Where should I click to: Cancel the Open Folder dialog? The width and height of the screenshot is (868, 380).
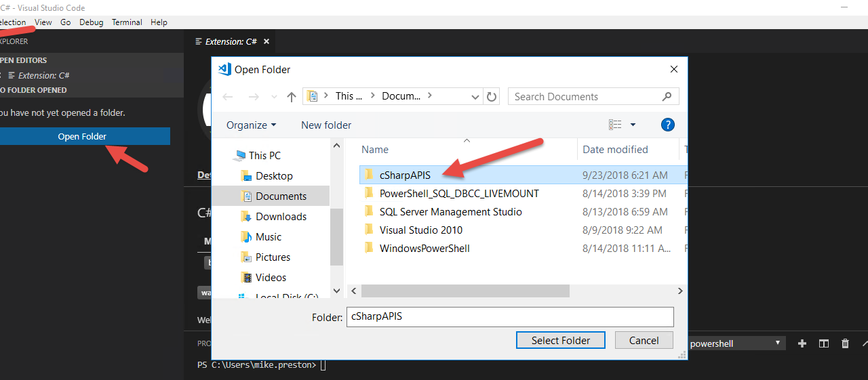click(644, 340)
